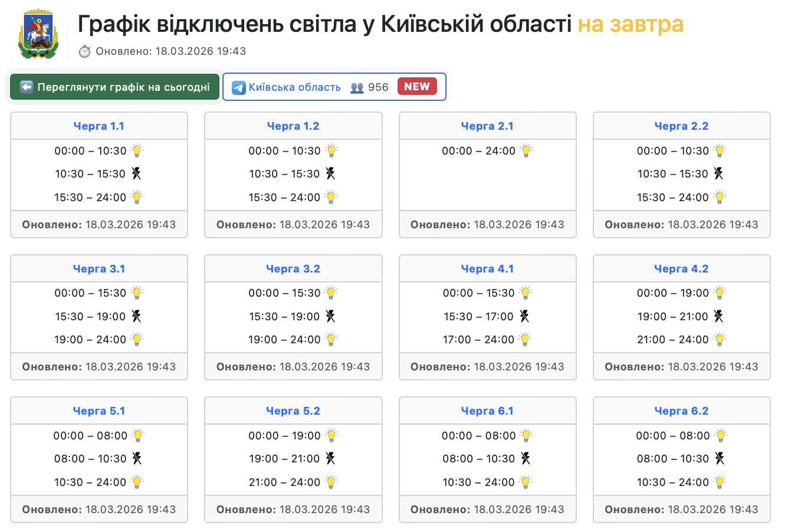Click the red NEW badge

(x=417, y=87)
